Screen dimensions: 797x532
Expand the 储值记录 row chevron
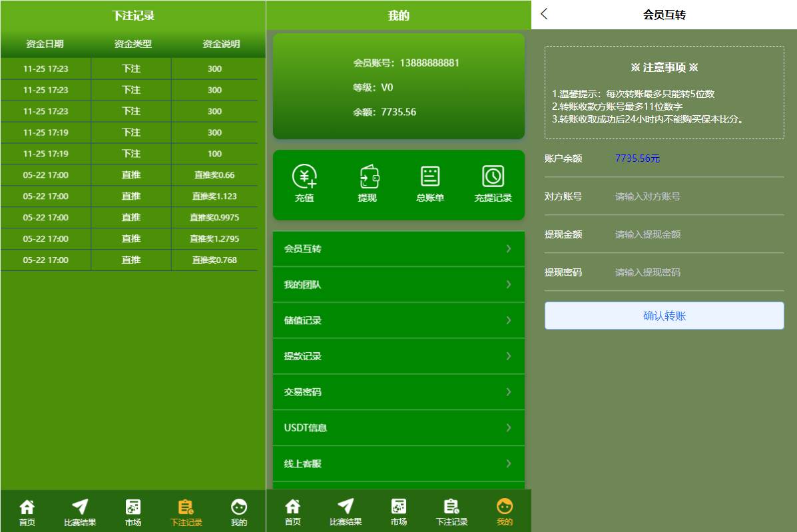pos(508,320)
